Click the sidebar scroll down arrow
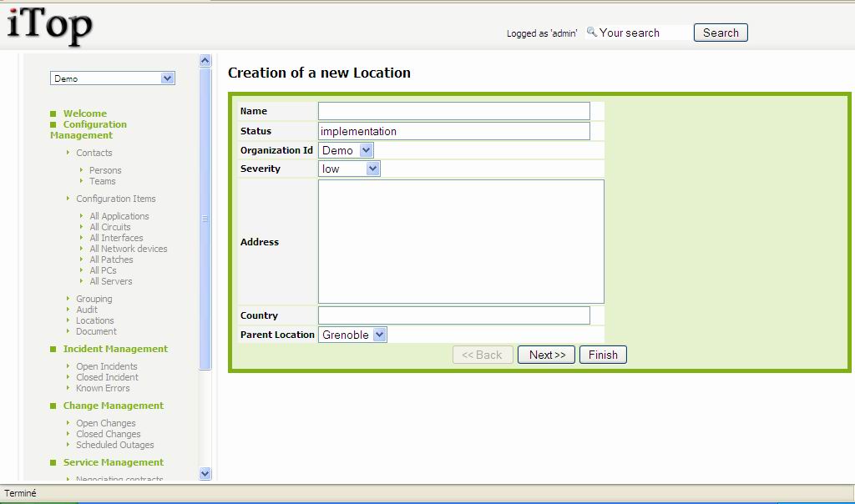The width and height of the screenshot is (855, 504). click(x=205, y=473)
